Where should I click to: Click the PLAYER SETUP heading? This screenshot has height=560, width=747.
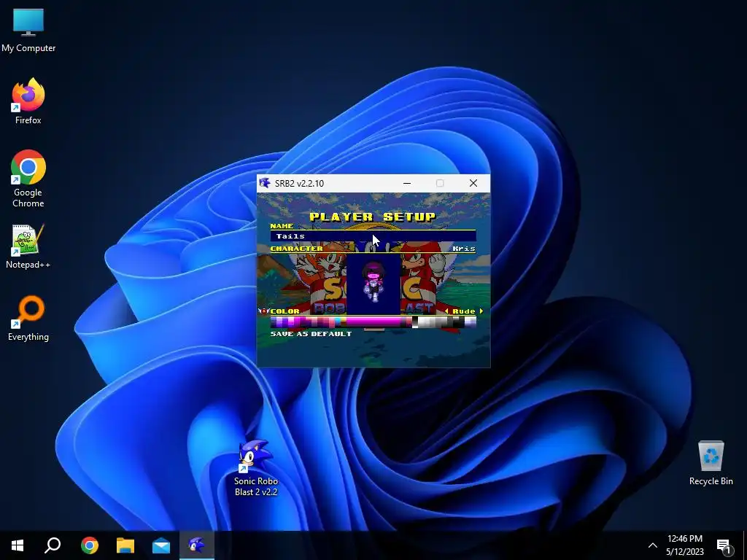click(x=373, y=217)
